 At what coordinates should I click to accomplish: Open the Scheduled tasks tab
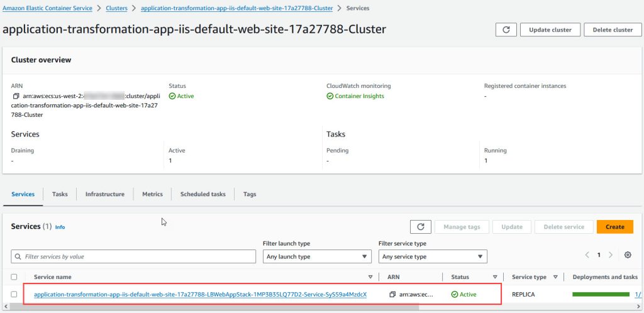coord(203,194)
